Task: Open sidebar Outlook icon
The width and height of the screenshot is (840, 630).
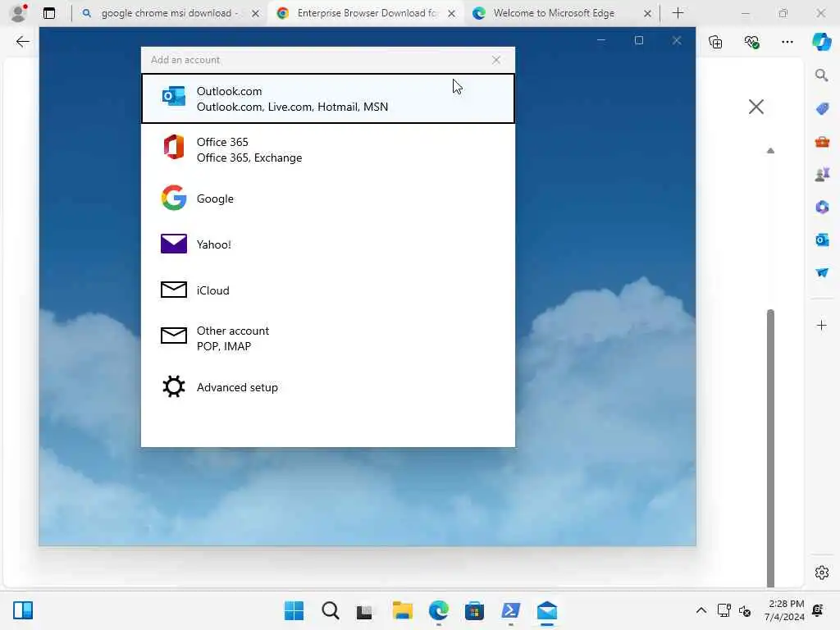Action: [x=822, y=240]
